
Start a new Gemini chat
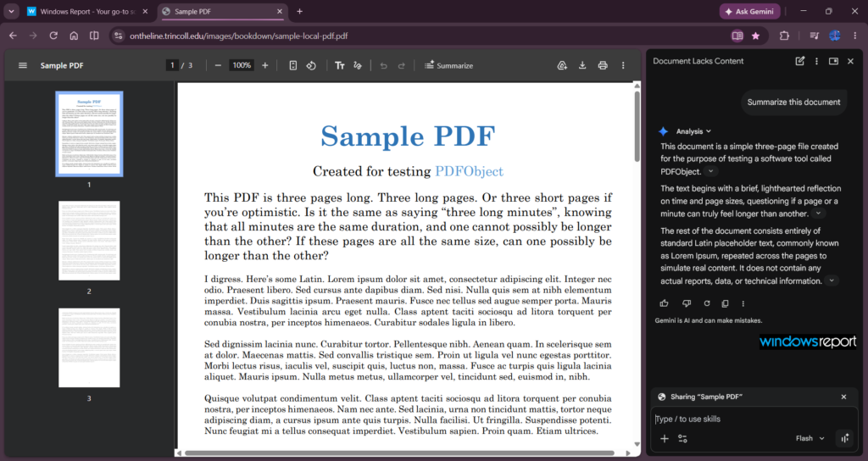pos(800,61)
